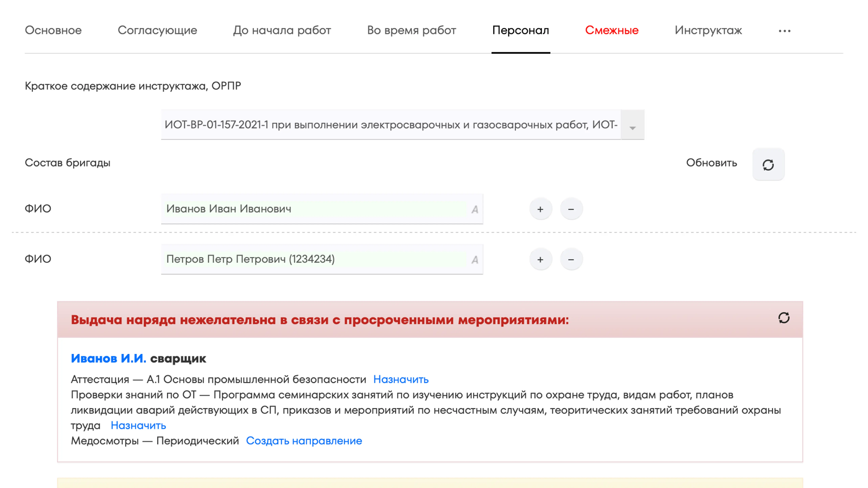Click Создать направление for Медосмотры
868x488 pixels.
[x=304, y=441]
